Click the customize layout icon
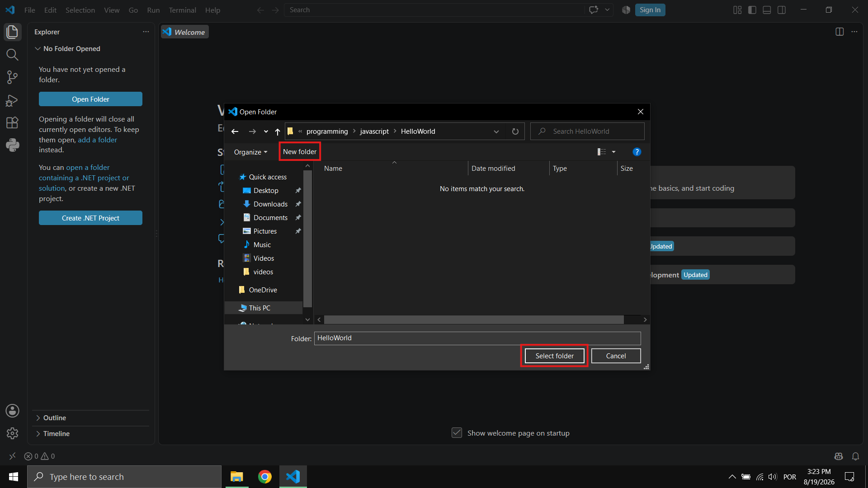Image resolution: width=868 pixels, height=488 pixels. 737,10
